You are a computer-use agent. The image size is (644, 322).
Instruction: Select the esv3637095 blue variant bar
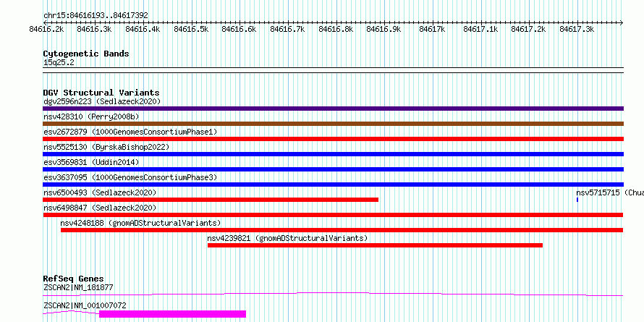333,185
